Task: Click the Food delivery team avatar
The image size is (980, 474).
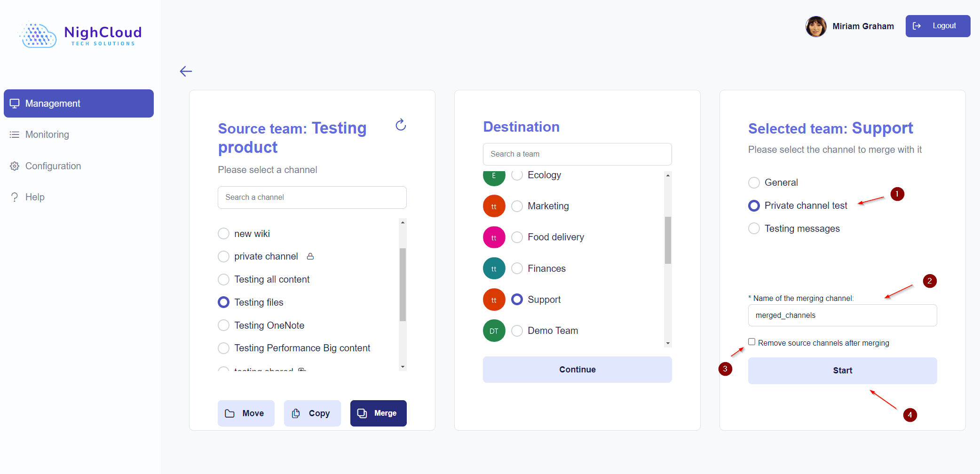Action: click(494, 237)
